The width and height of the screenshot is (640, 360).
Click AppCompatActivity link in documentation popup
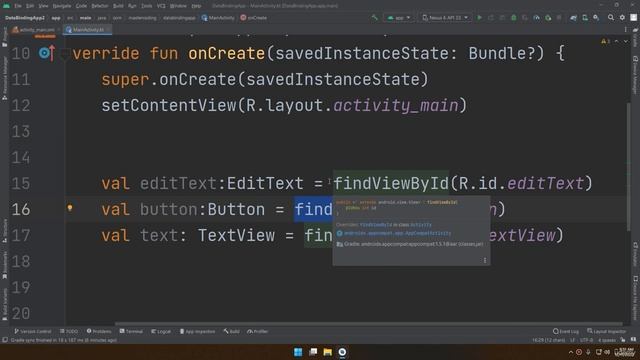(x=397, y=233)
